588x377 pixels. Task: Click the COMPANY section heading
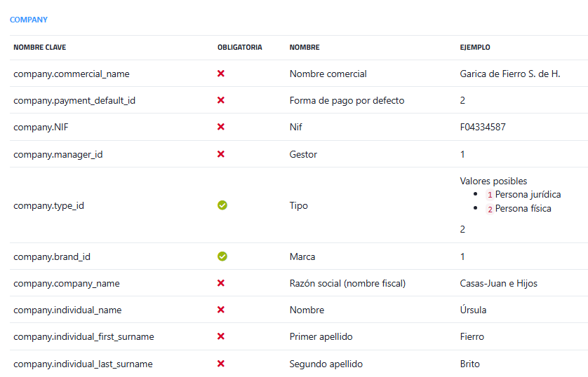(29, 20)
